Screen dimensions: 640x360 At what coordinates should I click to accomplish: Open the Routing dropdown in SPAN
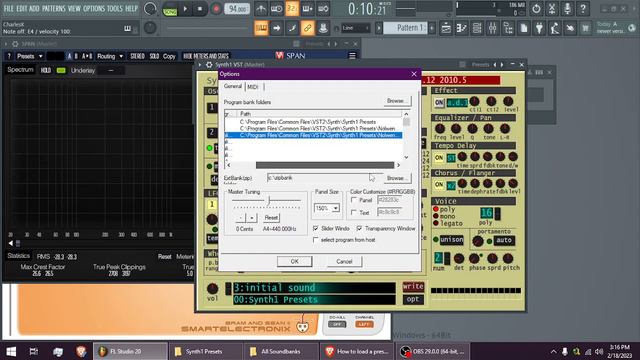tap(109, 56)
